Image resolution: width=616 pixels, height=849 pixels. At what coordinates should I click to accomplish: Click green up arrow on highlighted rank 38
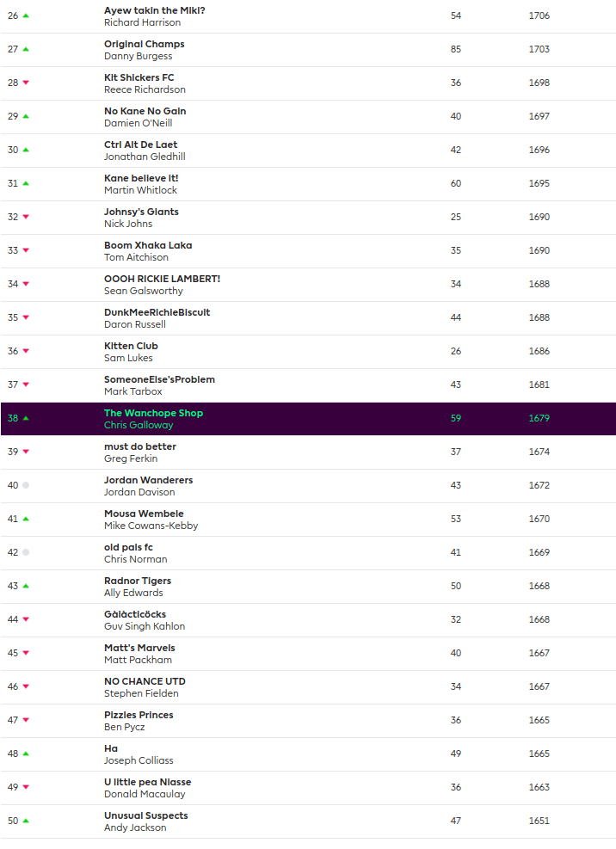click(x=26, y=418)
